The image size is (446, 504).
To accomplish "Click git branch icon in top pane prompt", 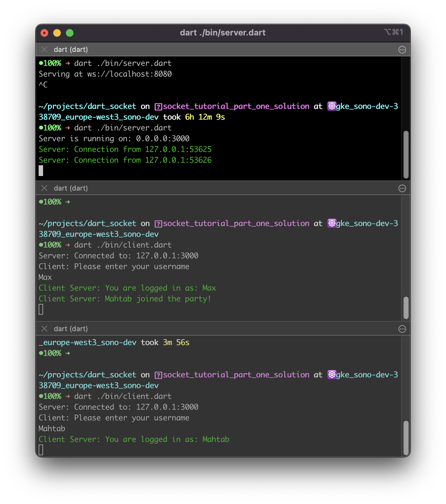I will (x=158, y=107).
